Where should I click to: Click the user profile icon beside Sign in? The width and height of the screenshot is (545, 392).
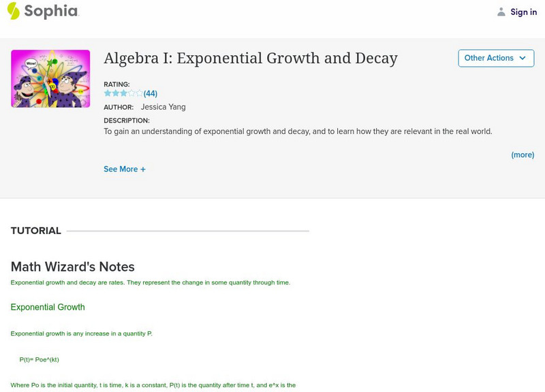click(501, 12)
